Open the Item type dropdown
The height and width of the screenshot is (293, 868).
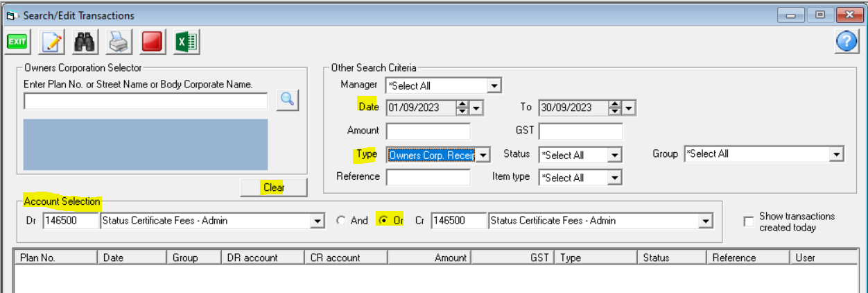coord(615,178)
